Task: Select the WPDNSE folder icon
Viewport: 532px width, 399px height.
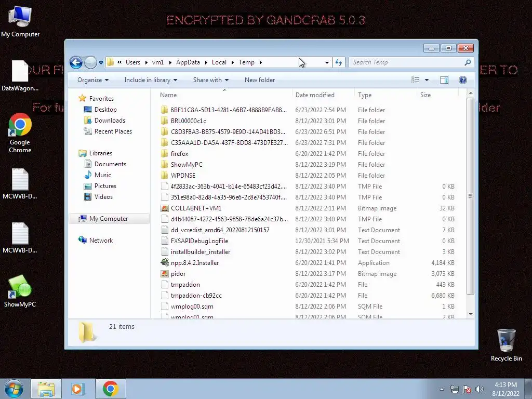Action: (165, 176)
